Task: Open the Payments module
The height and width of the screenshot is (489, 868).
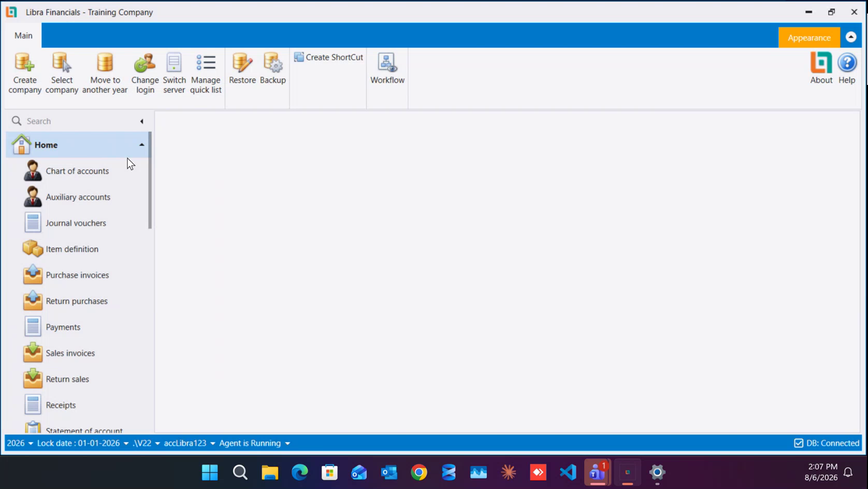Action: pos(78,327)
